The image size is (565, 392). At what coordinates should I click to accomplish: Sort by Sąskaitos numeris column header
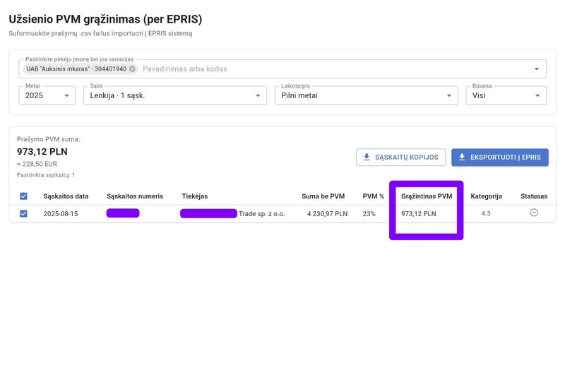point(135,196)
